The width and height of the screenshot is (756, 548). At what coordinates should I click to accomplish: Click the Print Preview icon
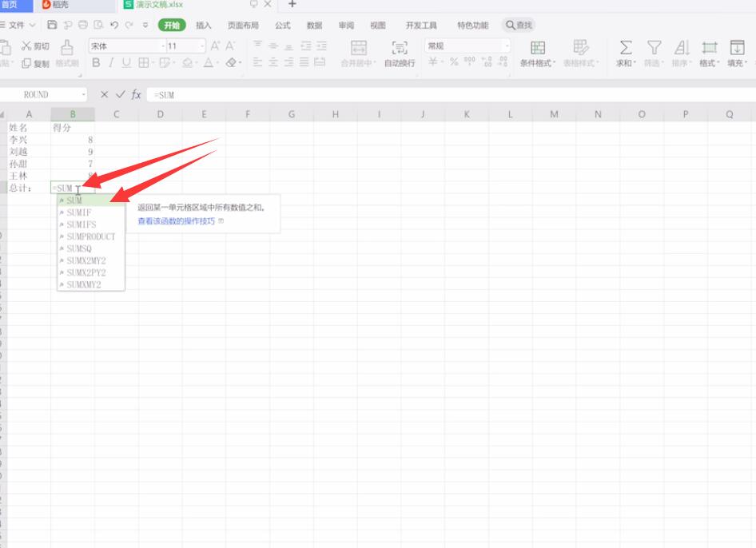(x=98, y=25)
